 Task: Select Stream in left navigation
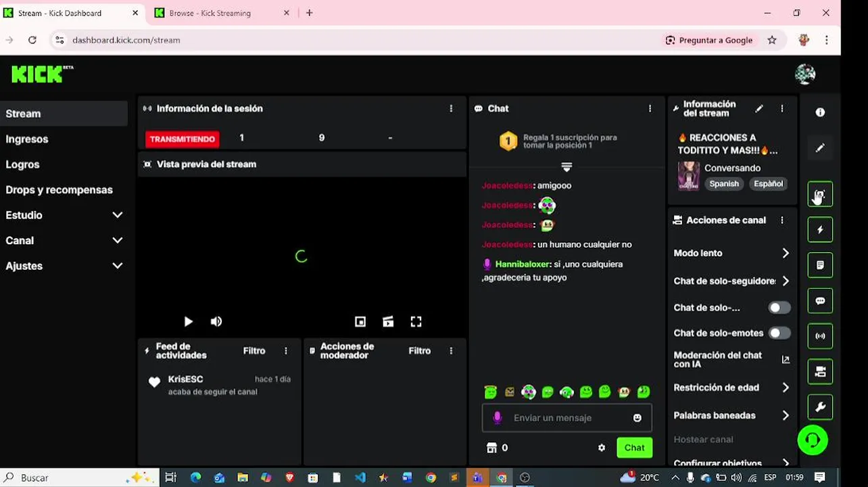click(64, 114)
